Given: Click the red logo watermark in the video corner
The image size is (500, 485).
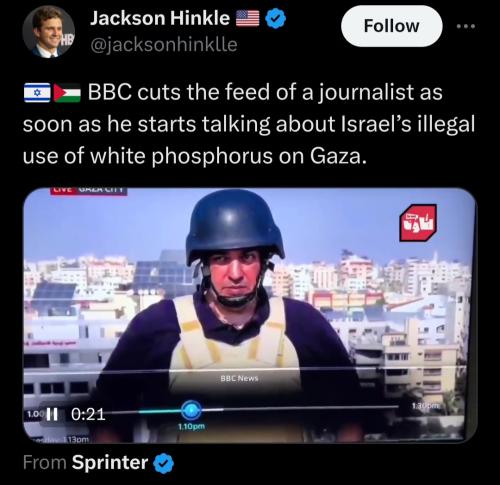Looking at the screenshot, I should coord(418,223).
